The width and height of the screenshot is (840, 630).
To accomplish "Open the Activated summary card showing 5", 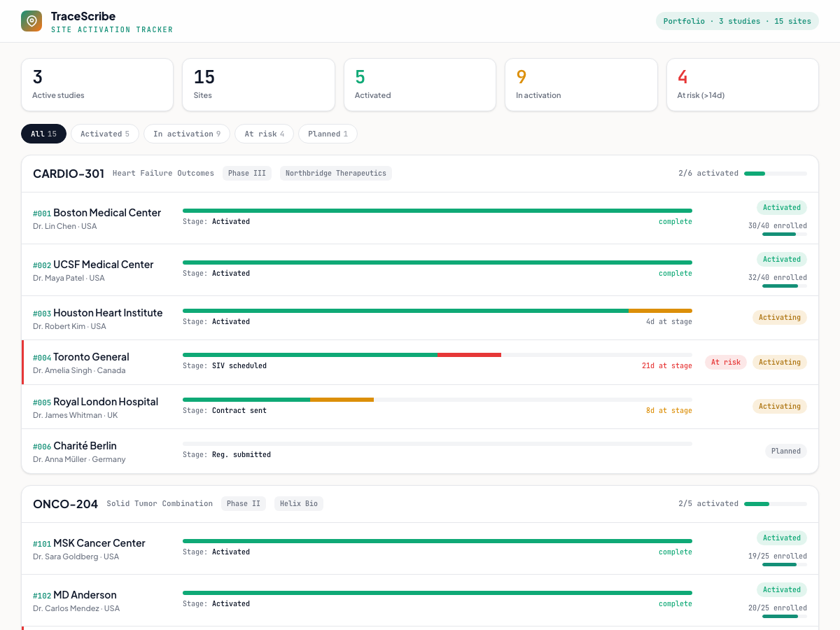I will click(x=420, y=85).
